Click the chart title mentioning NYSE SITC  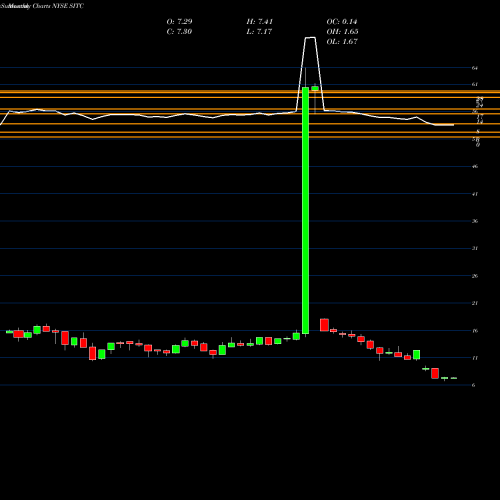click(x=42, y=6)
